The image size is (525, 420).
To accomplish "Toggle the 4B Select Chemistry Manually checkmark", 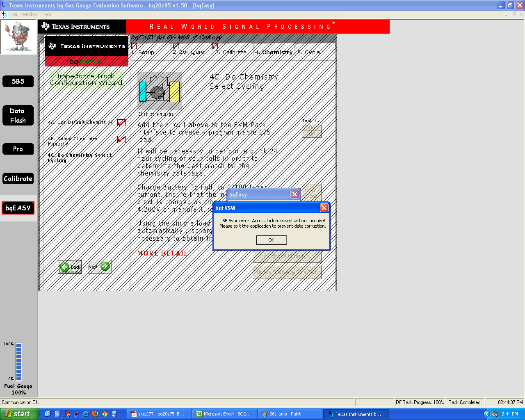I will click(121, 139).
